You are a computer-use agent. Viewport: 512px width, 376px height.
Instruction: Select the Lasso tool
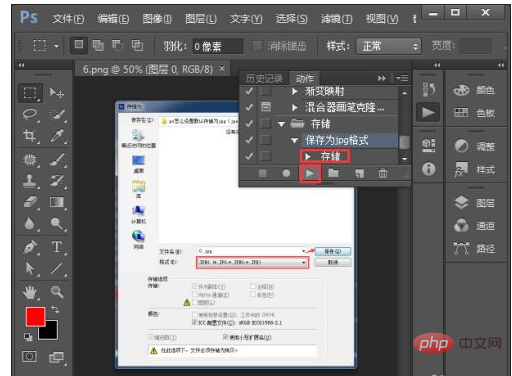coord(30,114)
